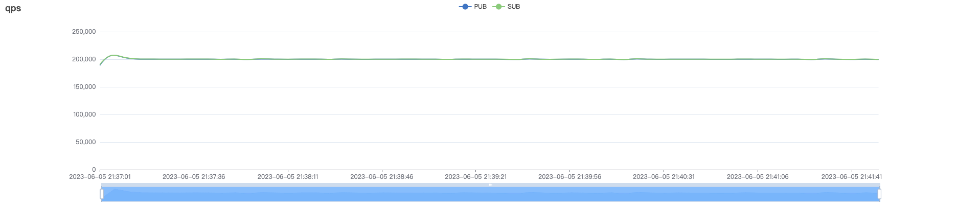The height and width of the screenshot is (207, 980).
Task: Click the 21:37:36 x-axis timestamp label
Action: (194, 177)
